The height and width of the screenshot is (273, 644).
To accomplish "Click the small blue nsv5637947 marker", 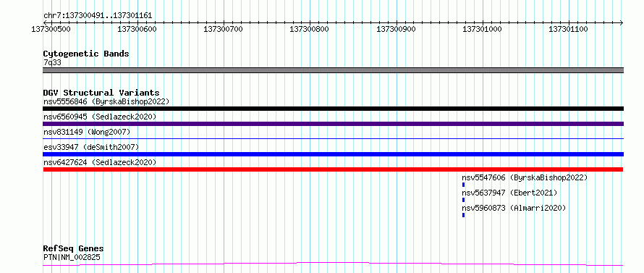I will click(464, 200).
